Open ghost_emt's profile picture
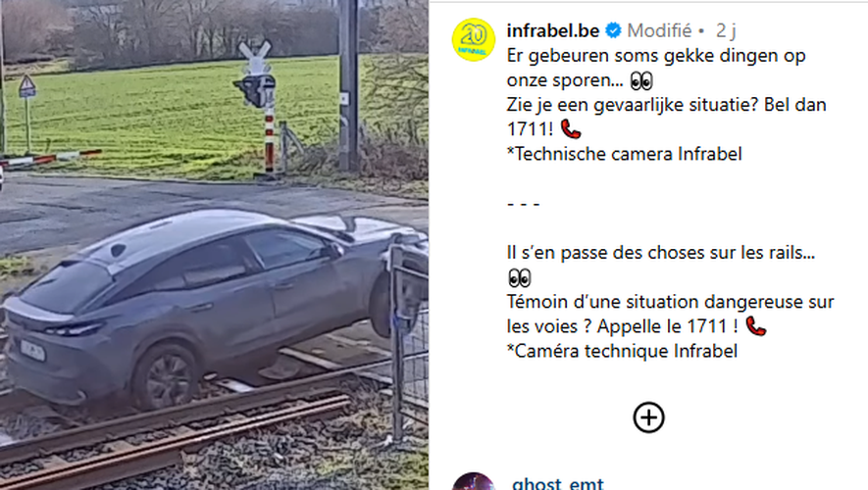 click(x=474, y=482)
